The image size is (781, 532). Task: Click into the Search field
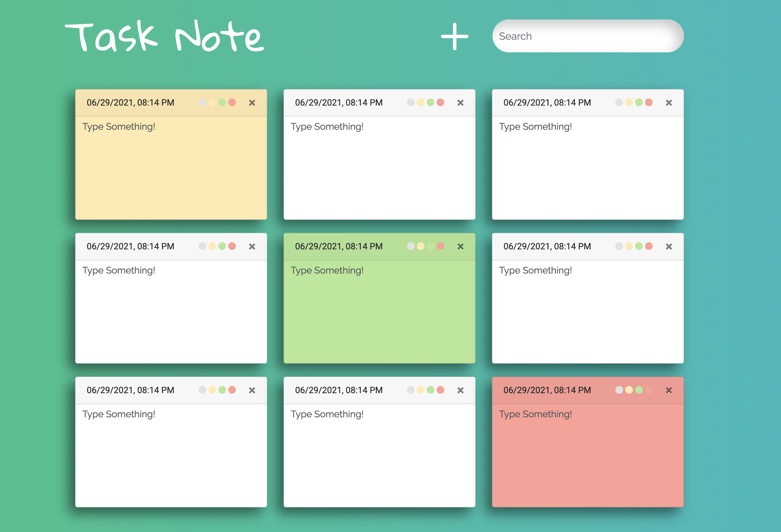(588, 36)
